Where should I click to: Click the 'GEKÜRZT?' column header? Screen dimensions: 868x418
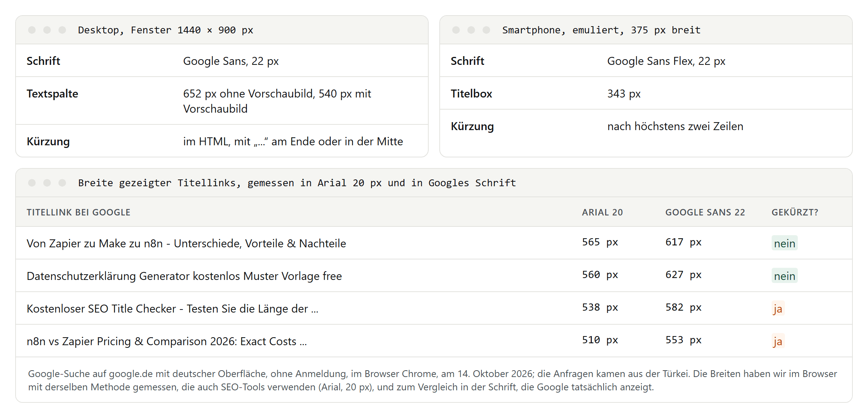[x=795, y=212]
